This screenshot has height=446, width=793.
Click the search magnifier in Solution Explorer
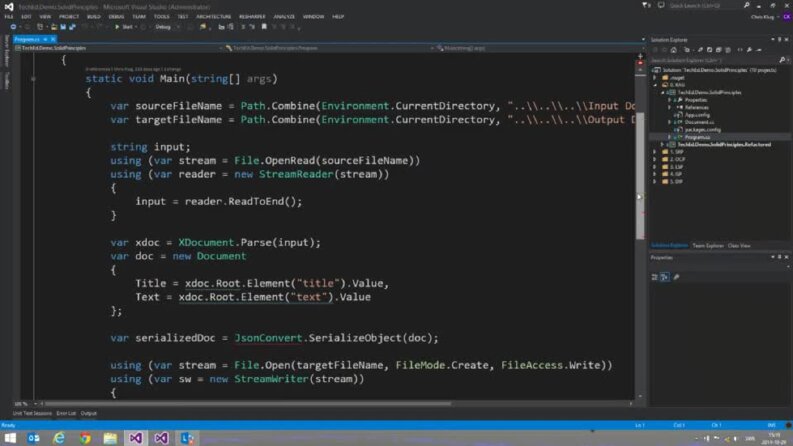(x=782, y=60)
